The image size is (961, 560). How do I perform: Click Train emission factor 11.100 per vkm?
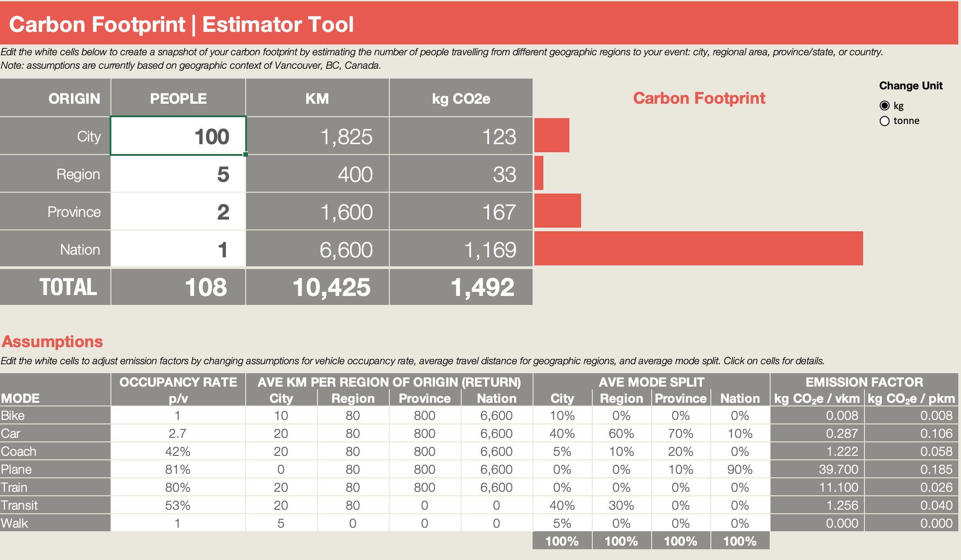817,487
